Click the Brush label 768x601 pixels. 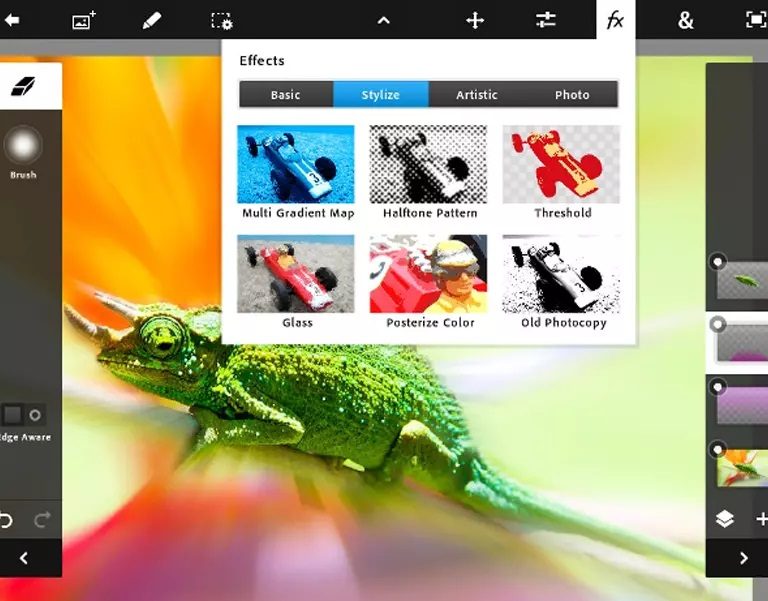point(23,174)
